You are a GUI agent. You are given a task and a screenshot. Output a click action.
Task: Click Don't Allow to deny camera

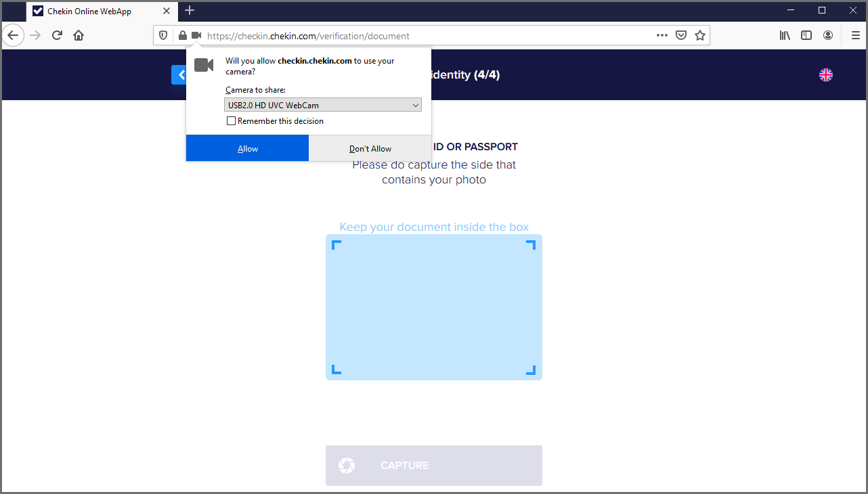tap(370, 148)
